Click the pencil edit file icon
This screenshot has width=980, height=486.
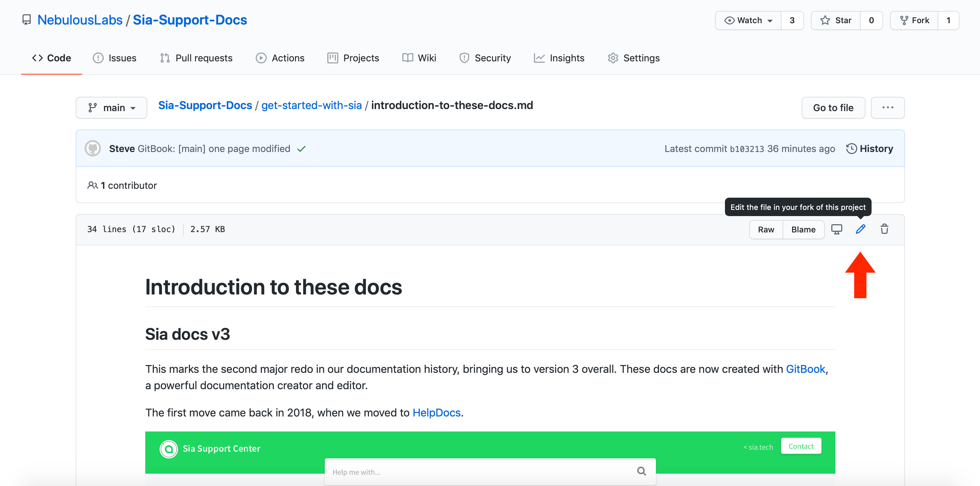click(861, 229)
